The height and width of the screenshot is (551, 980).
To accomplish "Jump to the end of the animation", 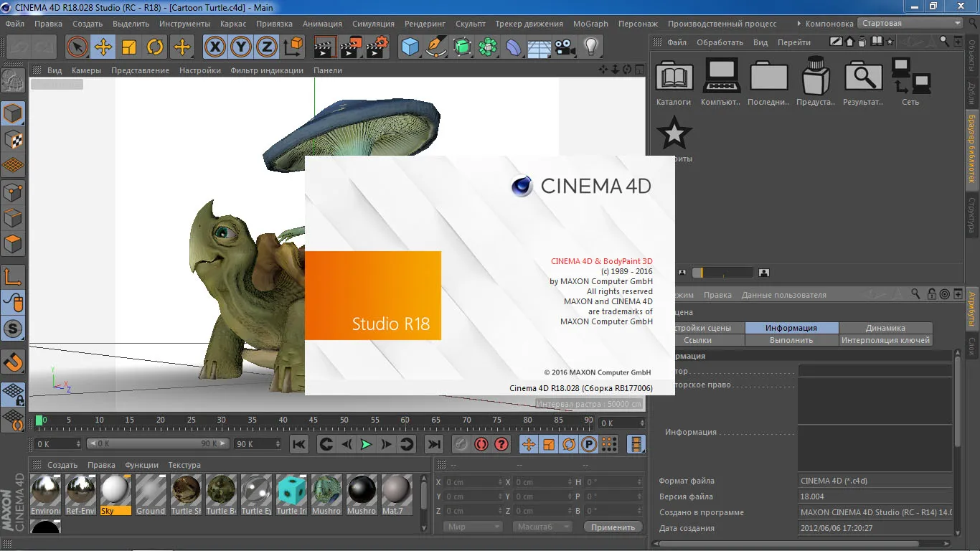I will [433, 444].
